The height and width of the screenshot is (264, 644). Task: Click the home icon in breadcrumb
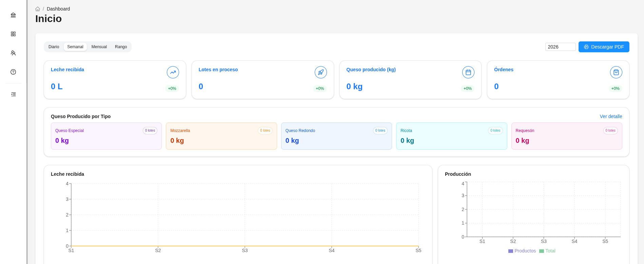pyautogui.click(x=38, y=9)
